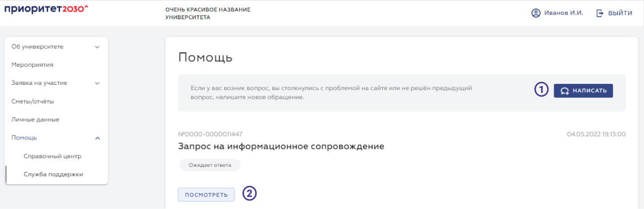Select Служба поддержки submenu item
The image size is (644, 209).
53,174
